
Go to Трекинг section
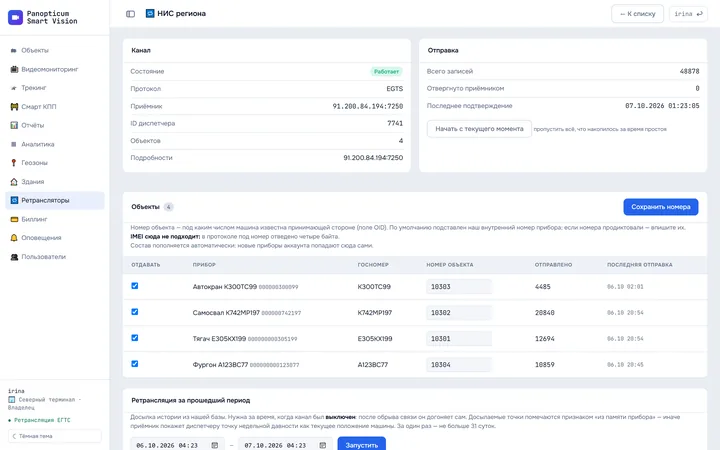click(x=55, y=88)
